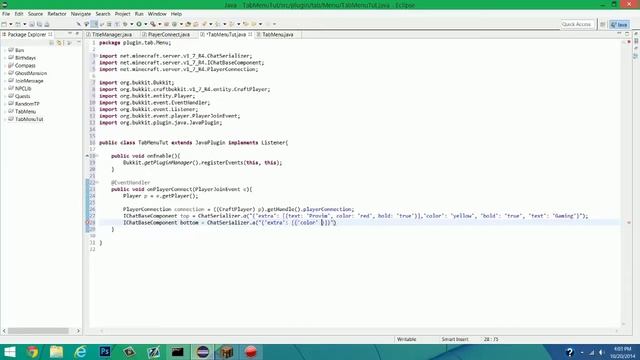Click the red record icon in taskbar
The image size is (640, 360).
(x=251, y=352)
